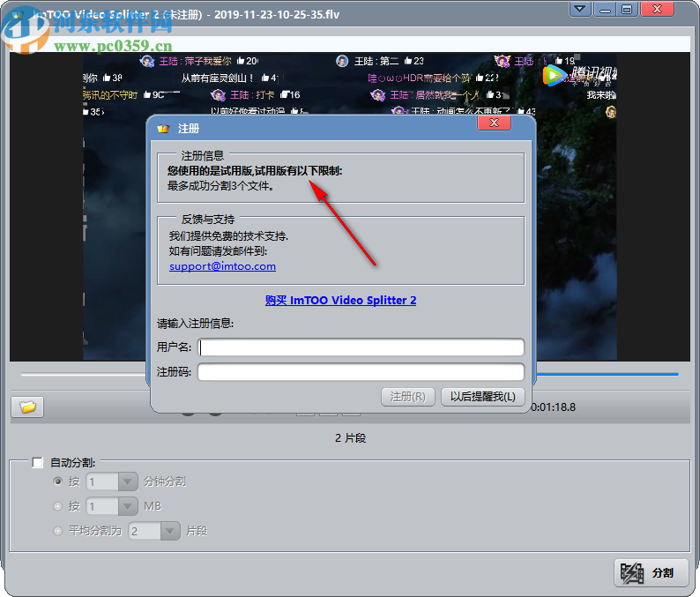Close the 注册 dialog with the red X
The image size is (700, 597).
click(494, 123)
